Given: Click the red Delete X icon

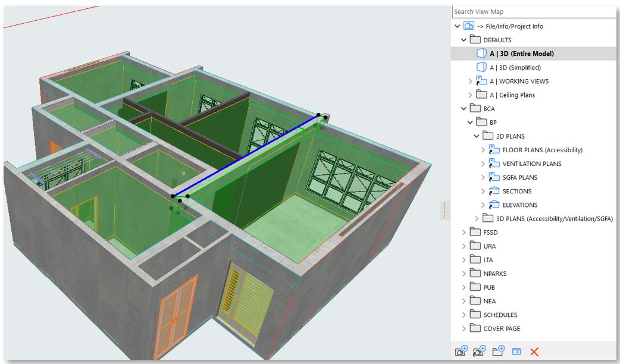Looking at the screenshot, I should point(534,352).
